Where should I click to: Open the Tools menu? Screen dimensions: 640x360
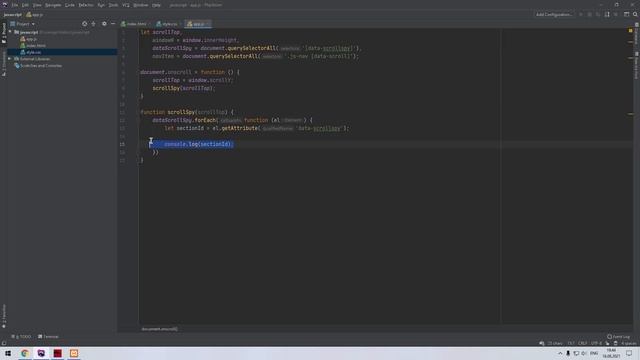coord(113,5)
